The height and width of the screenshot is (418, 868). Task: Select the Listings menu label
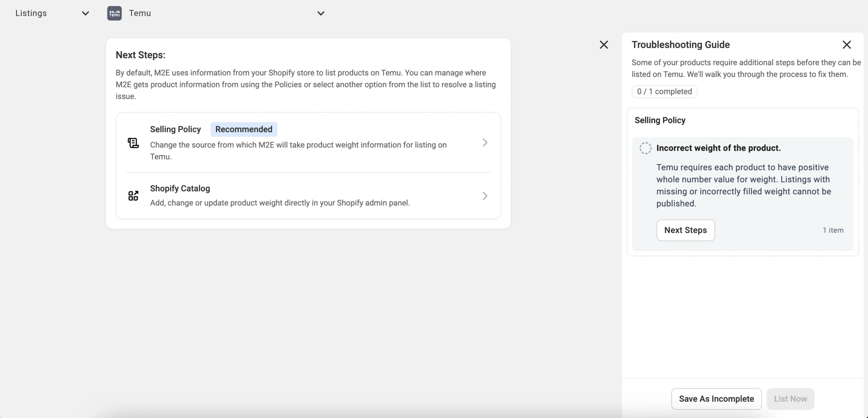click(x=31, y=13)
